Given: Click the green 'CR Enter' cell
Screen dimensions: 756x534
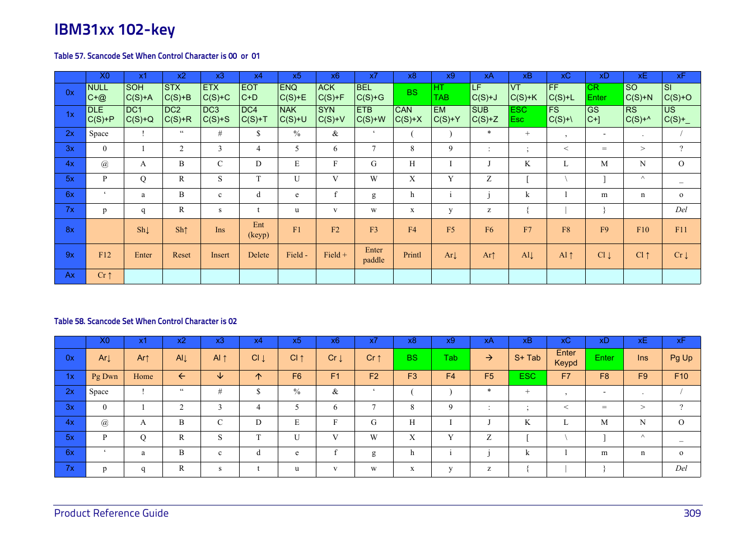Looking at the screenshot, I should [604, 93].
